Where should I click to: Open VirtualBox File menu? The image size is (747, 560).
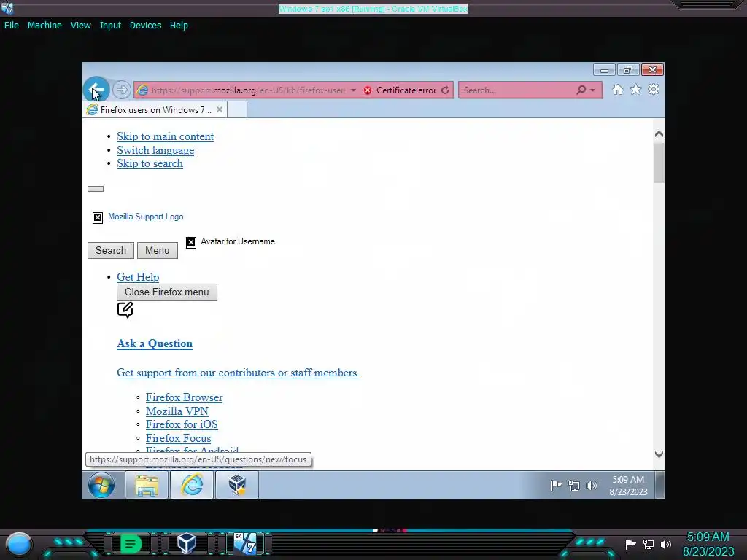pos(12,26)
